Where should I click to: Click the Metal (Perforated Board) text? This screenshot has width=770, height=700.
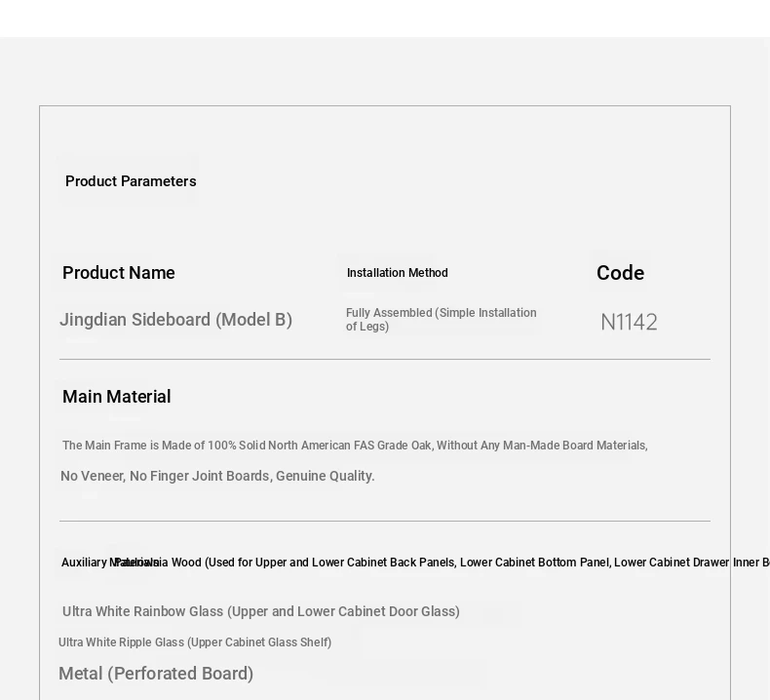(156, 674)
